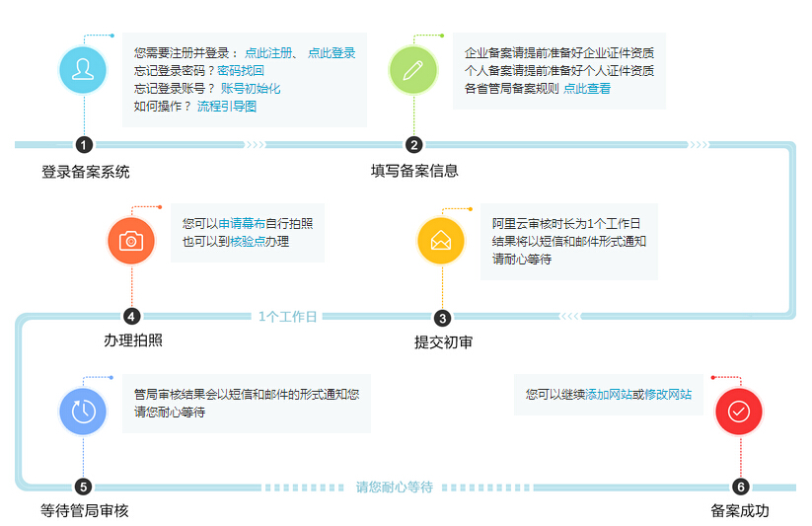This screenshot has height=526, width=812.
Task: Select the 等待管局审核 step label
Action: click(x=85, y=511)
